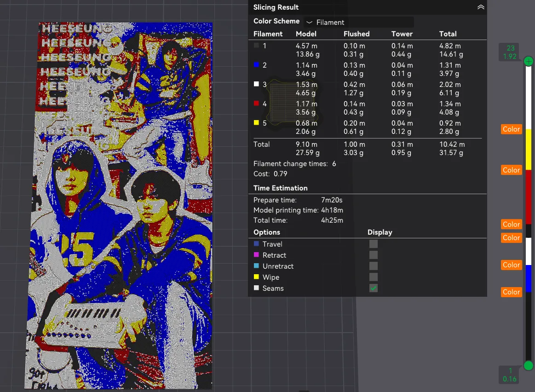Click the top layer slider handle with plus
Viewport: 535px width, 392px height.
(529, 61)
